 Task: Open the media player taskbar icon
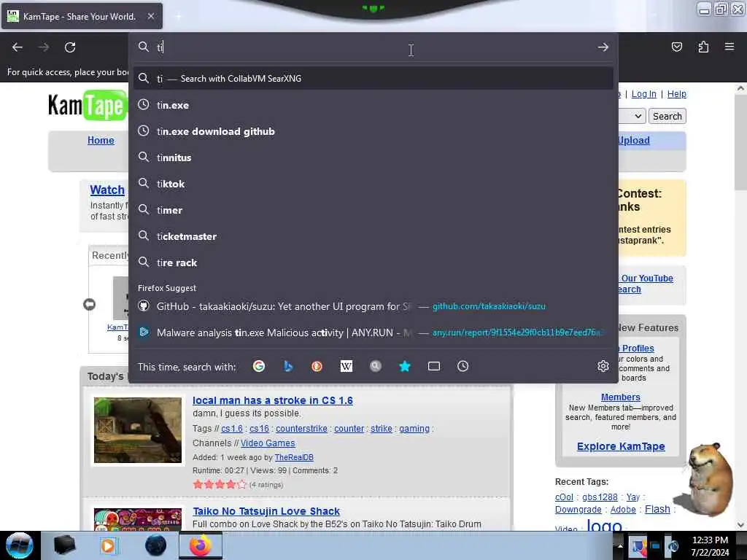(109, 545)
